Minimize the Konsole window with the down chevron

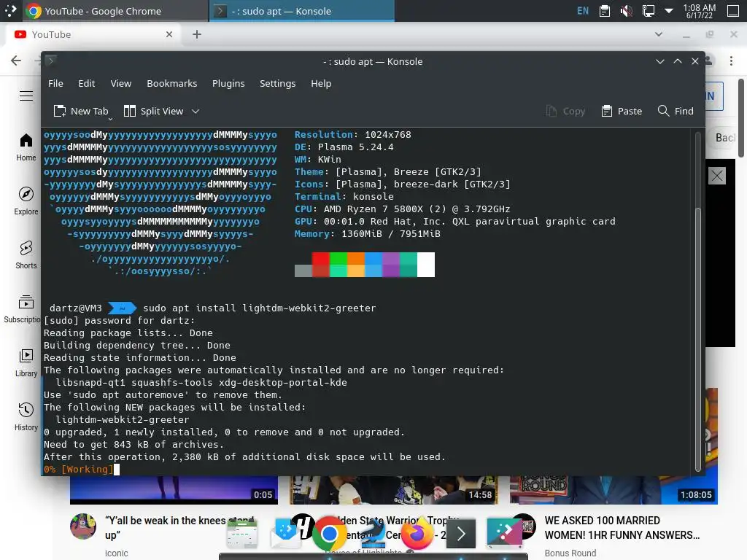(x=659, y=61)
